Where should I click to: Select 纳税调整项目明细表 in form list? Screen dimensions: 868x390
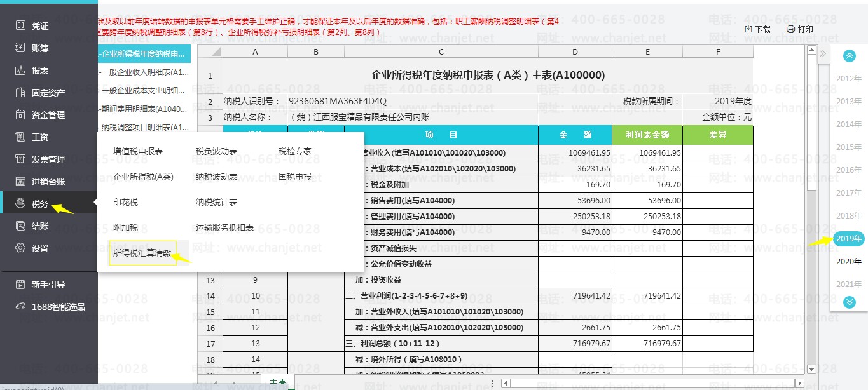pos(143,127)
